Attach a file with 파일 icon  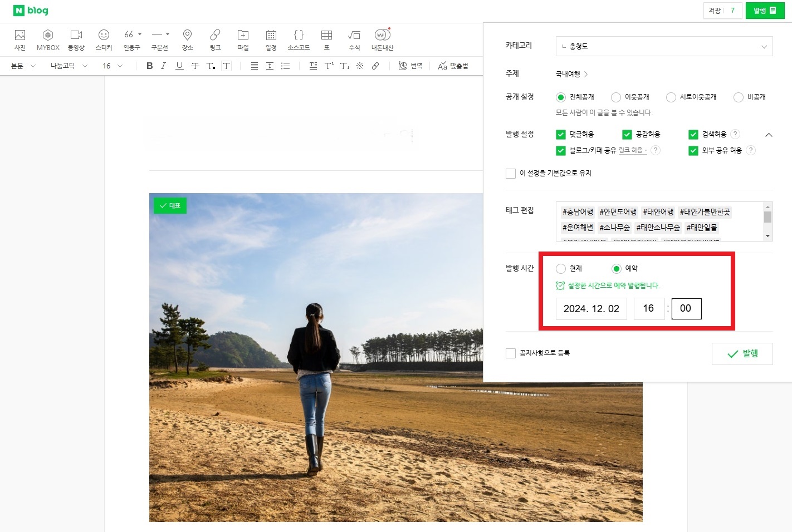pyautogui.click(x=243, y=40)
